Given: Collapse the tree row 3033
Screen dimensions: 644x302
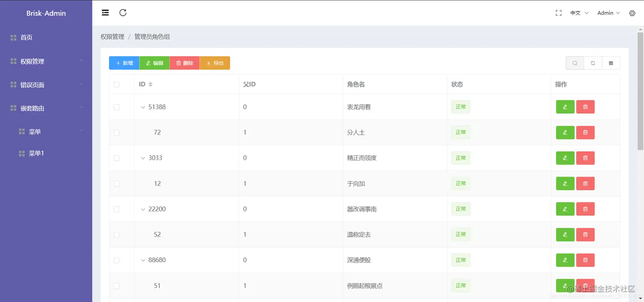Looking at the screenshot, I should tap(143, 158).
